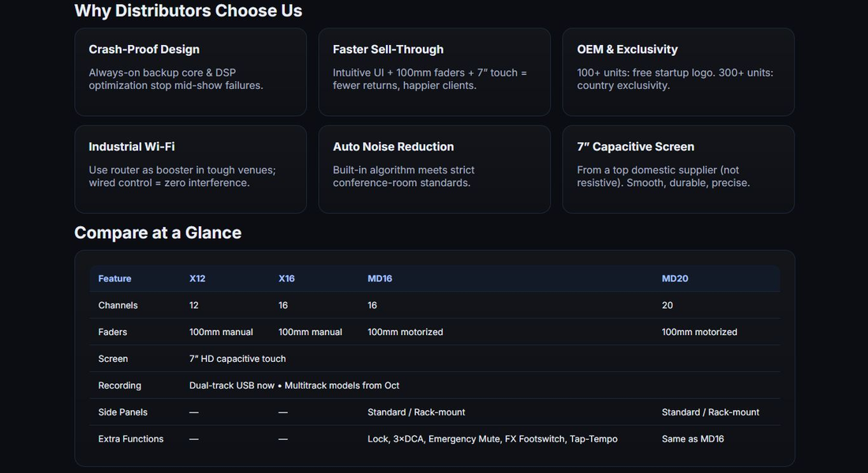The height and width of the screenshot is (473, 868).
Task: Select the Dual-track USB recording cell
Action: [294, 385]
